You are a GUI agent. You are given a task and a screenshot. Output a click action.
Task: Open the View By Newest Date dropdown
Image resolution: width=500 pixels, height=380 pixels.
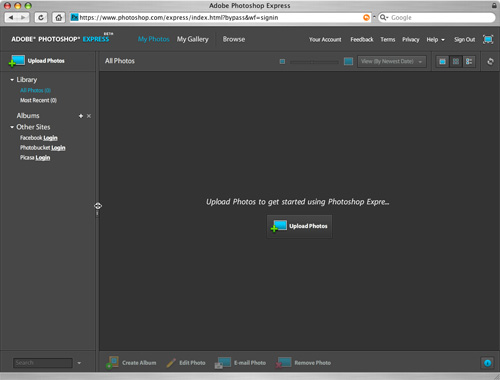point(392,61)
